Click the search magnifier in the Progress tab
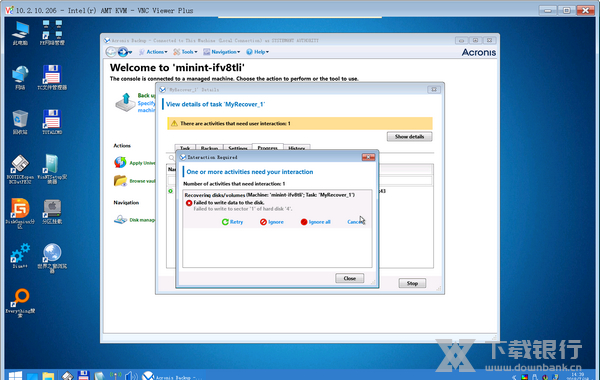Viewport: 600px width, 380px height. [x=171, y=158]
